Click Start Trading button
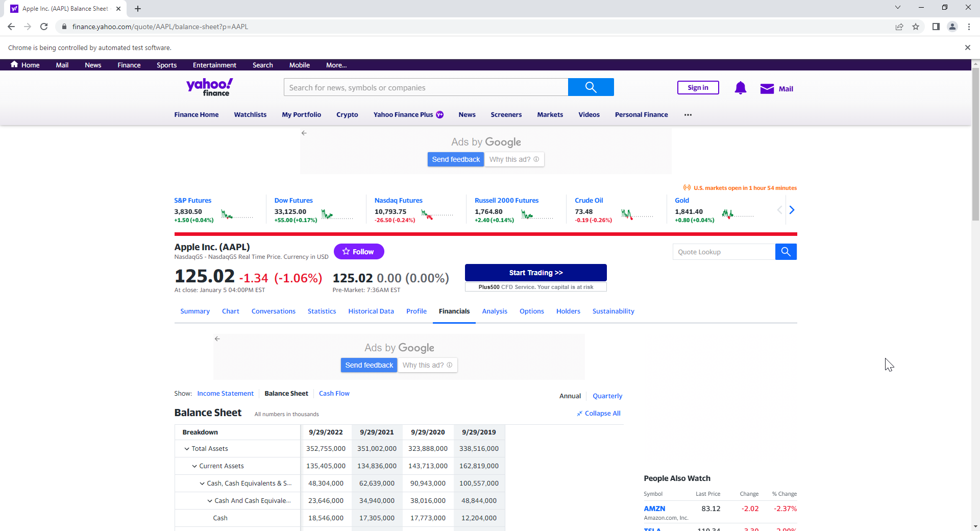The width and height of the screenshot is (980, 531). click(535, 273)
